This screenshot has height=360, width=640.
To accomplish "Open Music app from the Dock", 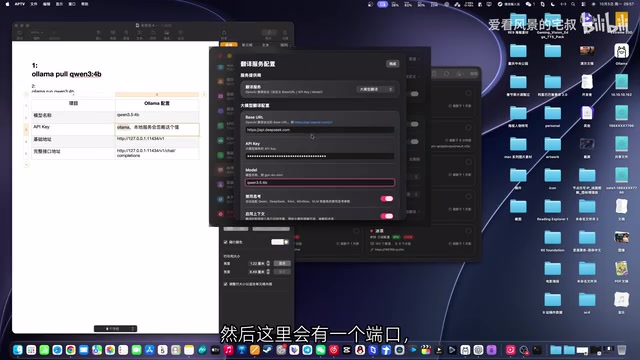I will tap(229, 350).
